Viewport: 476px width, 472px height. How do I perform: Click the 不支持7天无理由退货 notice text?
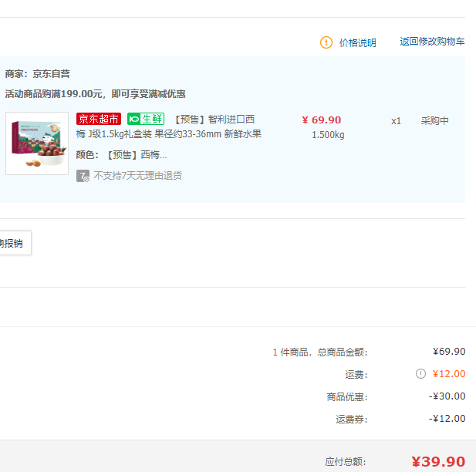pos(138,176)
